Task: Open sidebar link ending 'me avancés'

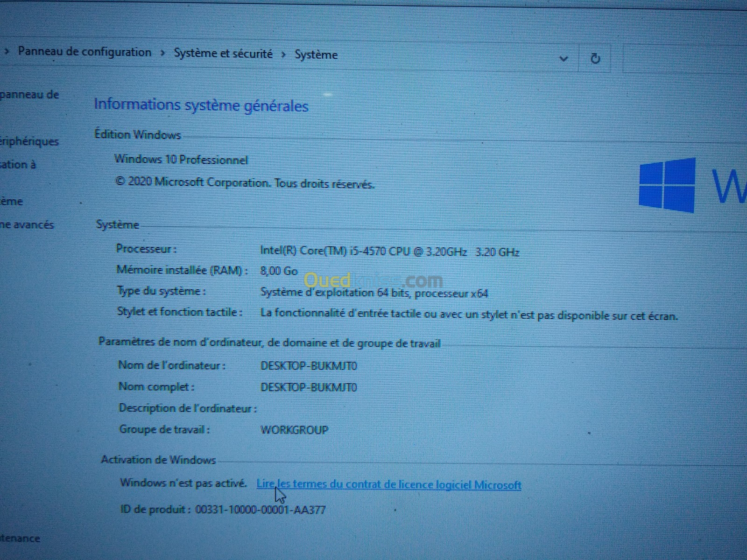Action: 27,224
